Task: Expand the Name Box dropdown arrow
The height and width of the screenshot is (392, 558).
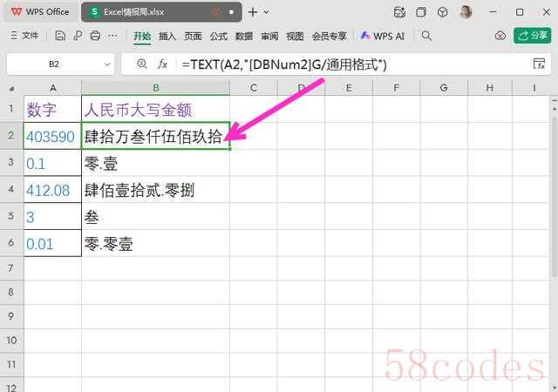Action: [x=106, y=64]
